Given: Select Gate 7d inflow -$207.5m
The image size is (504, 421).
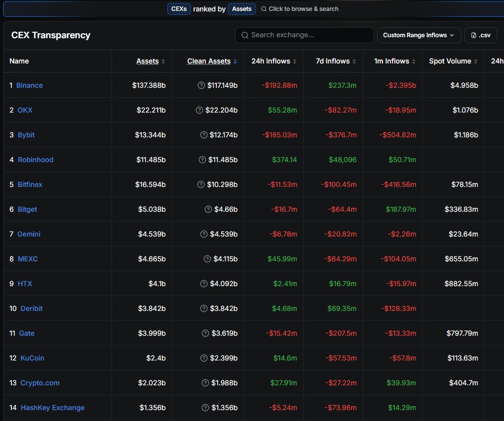Looking at the screenshot, I should [x=341, y=333].
